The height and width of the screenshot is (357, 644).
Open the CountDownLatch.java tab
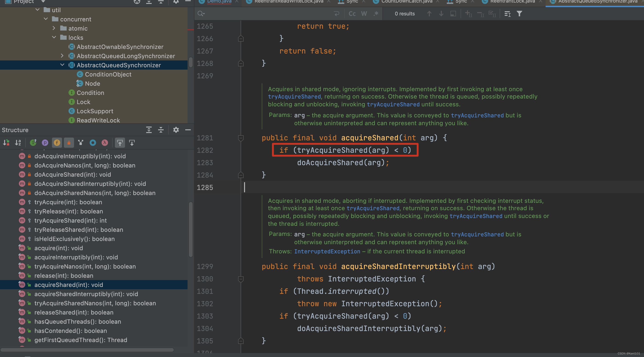coord(407,2)
